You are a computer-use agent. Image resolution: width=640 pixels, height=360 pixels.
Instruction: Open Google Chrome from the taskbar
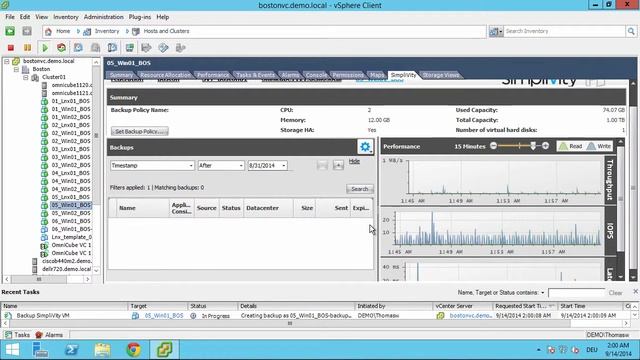coord(133,350)
